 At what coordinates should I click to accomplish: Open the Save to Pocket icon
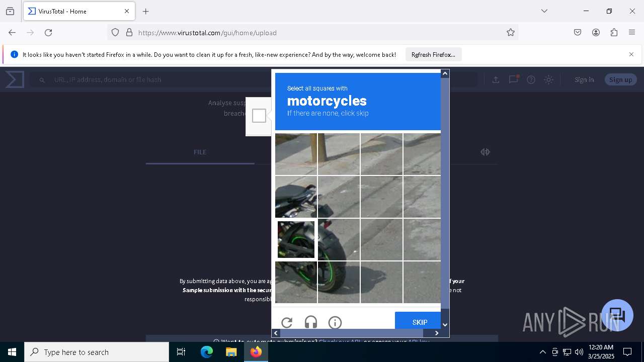click(x=578, y=33)
